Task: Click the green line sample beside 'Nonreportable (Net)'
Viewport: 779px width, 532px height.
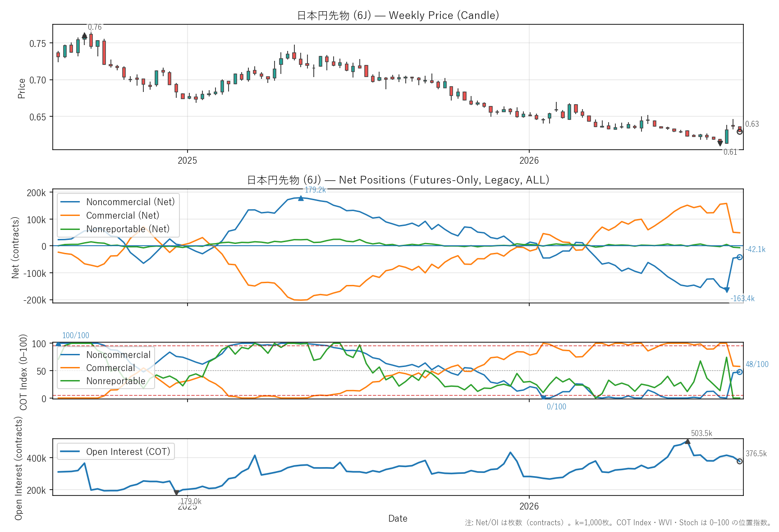Action: [x=70, y=229]
